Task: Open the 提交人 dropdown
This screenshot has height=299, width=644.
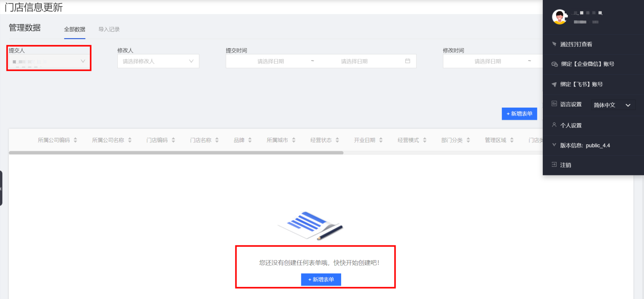Action: coord(49,61)
